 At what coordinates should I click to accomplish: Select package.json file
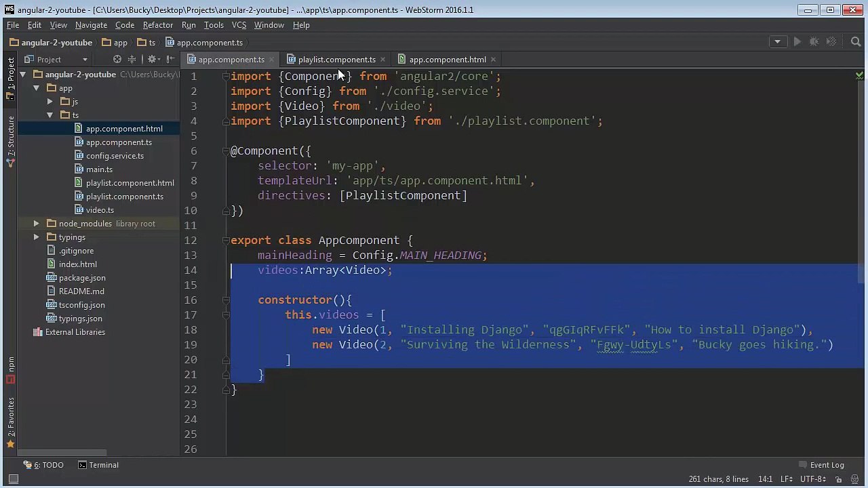click(x=81, y=278)
